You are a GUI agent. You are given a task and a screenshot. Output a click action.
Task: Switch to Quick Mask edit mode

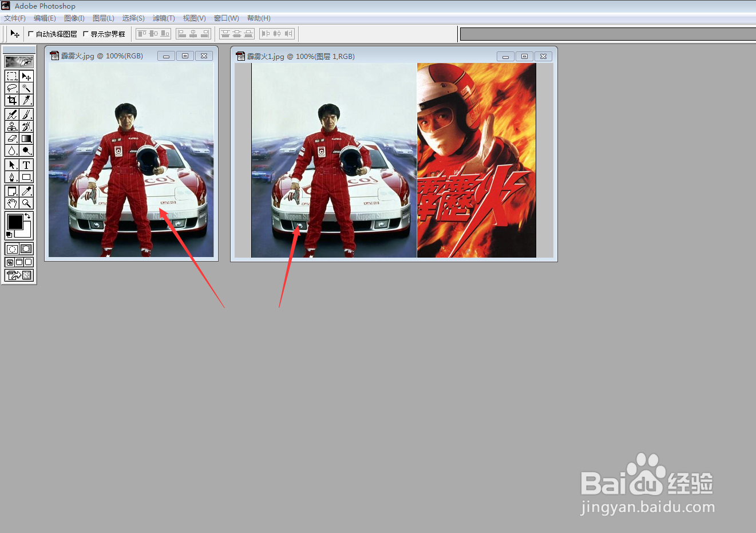pos(26,249)
